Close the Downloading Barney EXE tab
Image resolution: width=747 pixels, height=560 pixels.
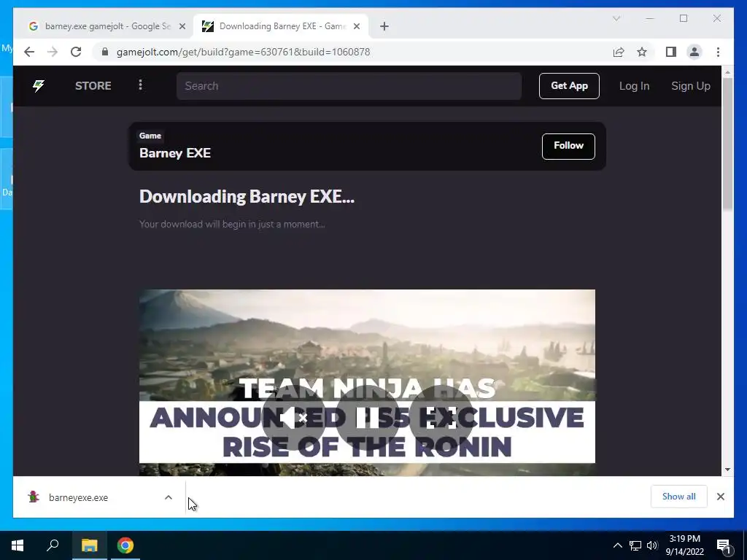pyautogui.click(x=356, y=27)
